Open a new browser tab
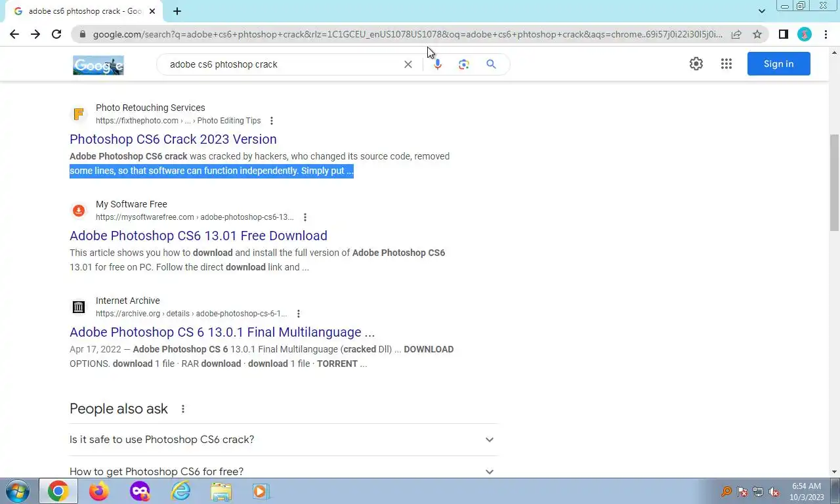840x504 pixels. [x=177, y=11]
